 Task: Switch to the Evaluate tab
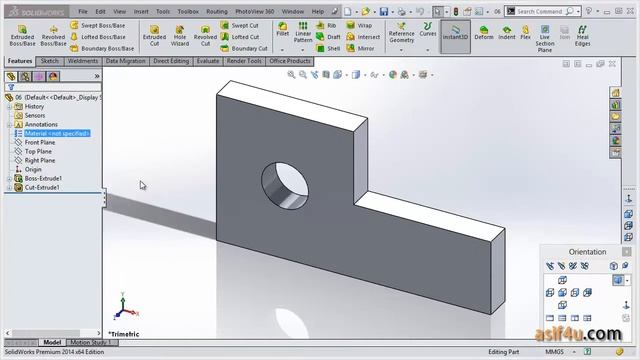tap(208, 61)
